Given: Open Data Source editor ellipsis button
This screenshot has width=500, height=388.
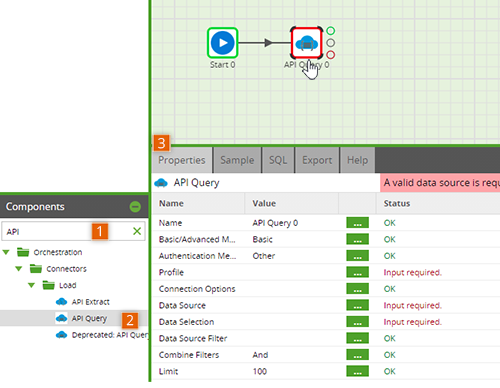Looking at the screenshot, I should click(x=357, y=305).
